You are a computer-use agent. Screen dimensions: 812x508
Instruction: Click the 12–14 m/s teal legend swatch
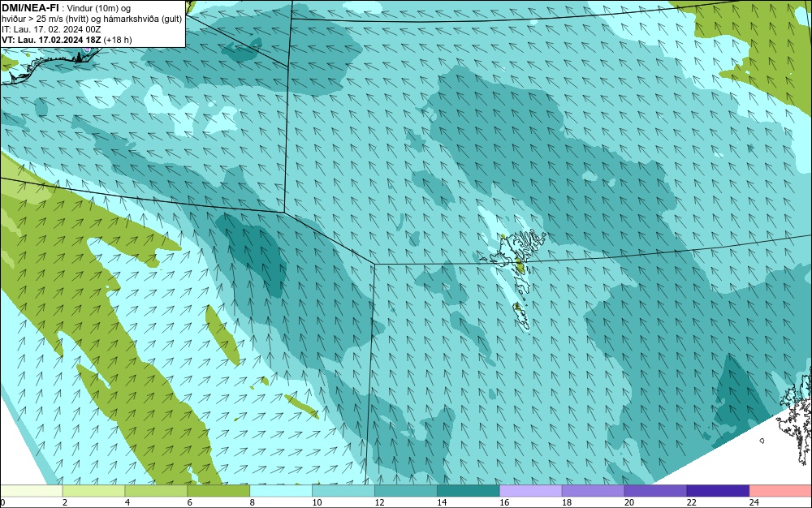pos(406,491)
